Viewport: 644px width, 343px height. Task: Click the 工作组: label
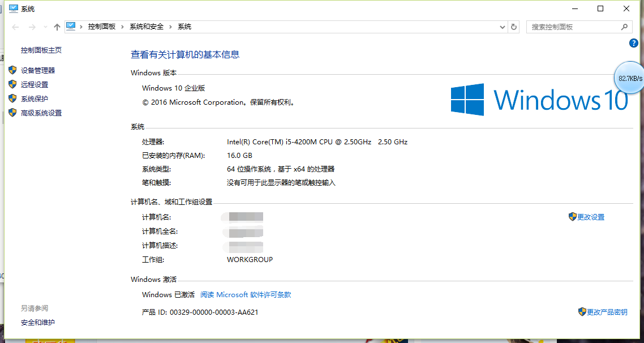pos(153,260)
